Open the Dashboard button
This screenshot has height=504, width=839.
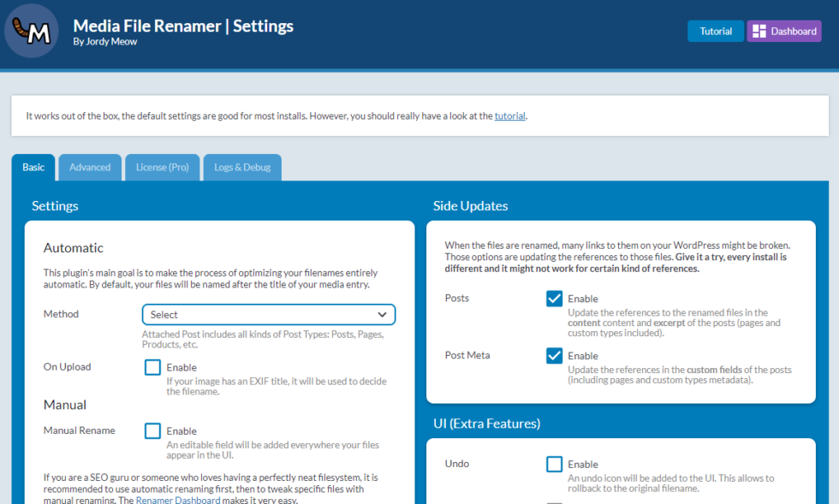click(x=784, y=31)
